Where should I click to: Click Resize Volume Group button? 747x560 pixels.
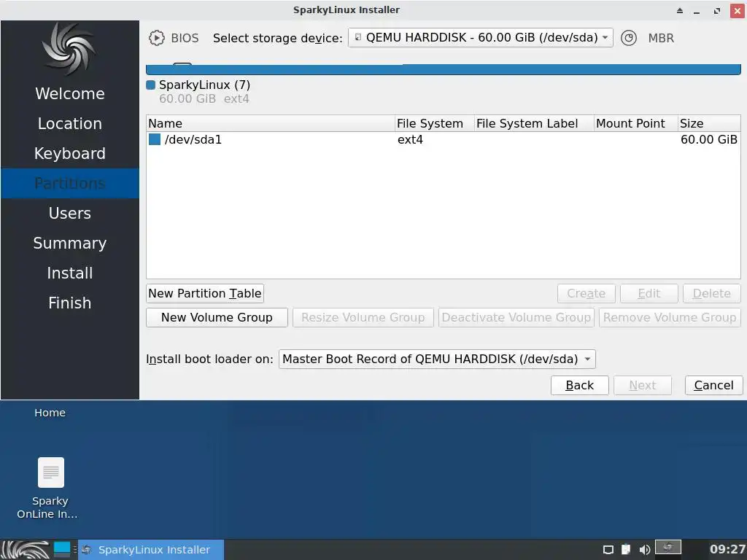click(x=363, y=318)
